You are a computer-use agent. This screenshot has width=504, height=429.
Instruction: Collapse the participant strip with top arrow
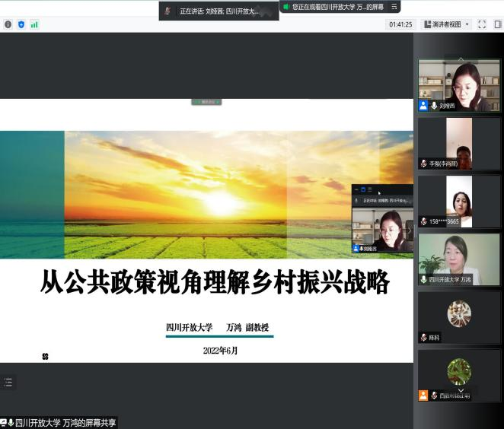point(459,56)
